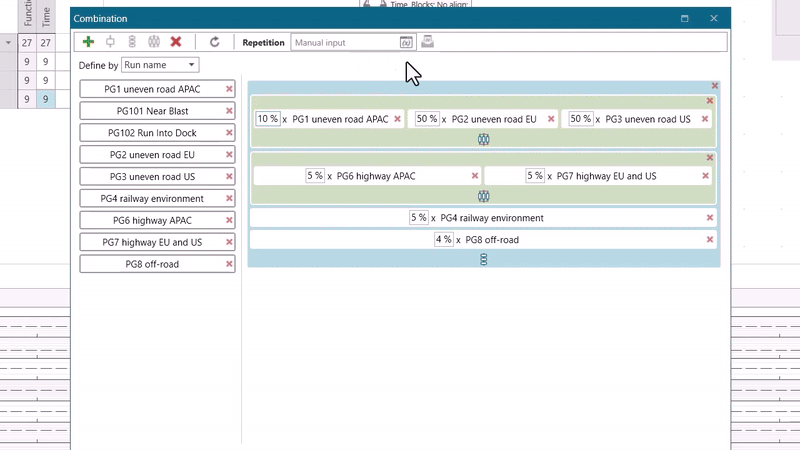The width and height of the screenshot is (800, 450).
Task: Delete PG2 uneven road EU from combination block
Action: coord(551,119)
